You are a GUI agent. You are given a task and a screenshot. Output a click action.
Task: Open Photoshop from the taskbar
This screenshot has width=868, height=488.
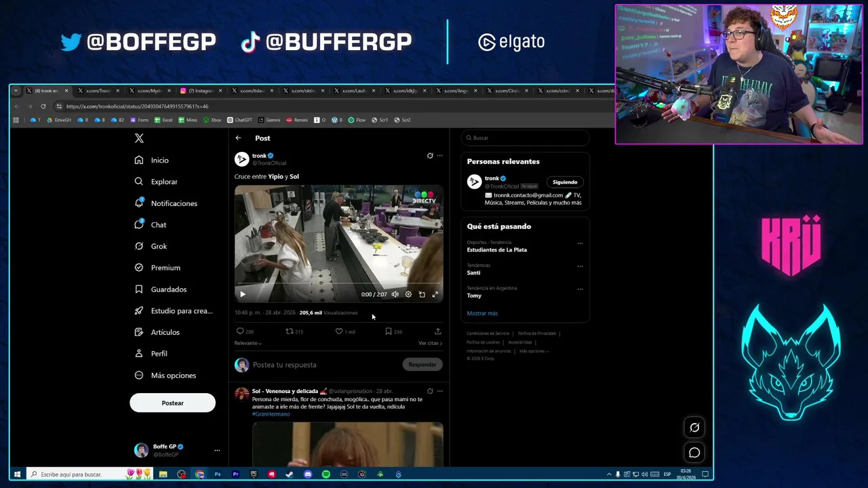[218, 474]
